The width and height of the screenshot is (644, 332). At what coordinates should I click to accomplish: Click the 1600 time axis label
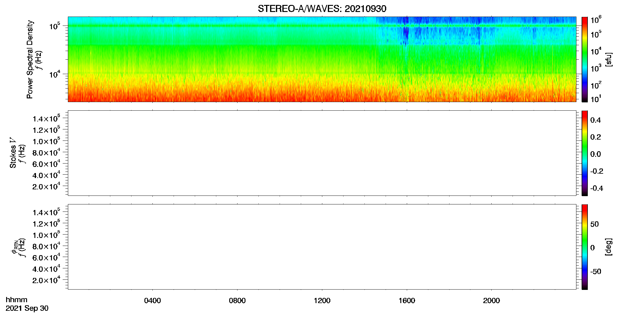[x=407, y=301]
